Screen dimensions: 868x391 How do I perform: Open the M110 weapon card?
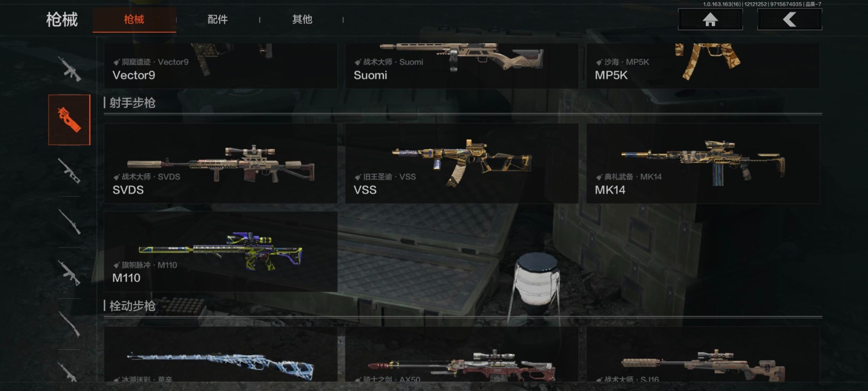tap(221, 252)
